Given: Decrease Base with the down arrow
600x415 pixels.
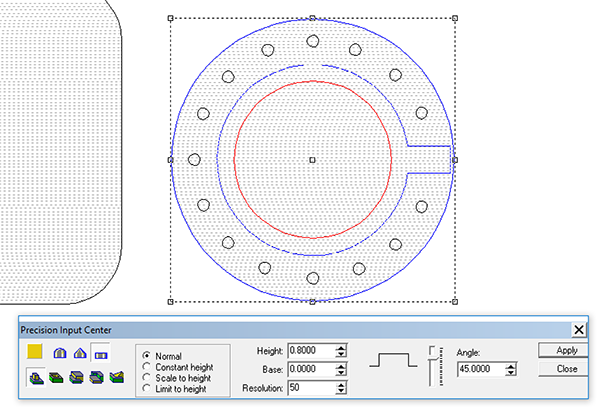Looking at the screenshot, I should pyautogui.click(x=341, y=373).
